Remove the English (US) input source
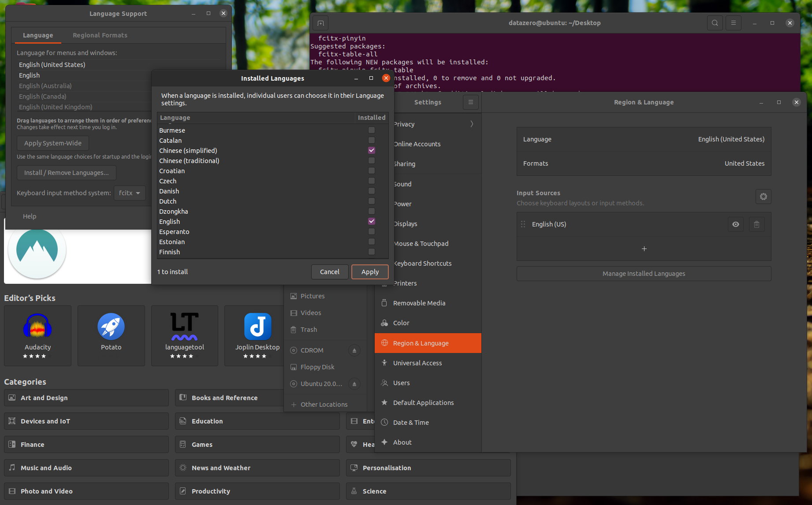 click(757, 224)
